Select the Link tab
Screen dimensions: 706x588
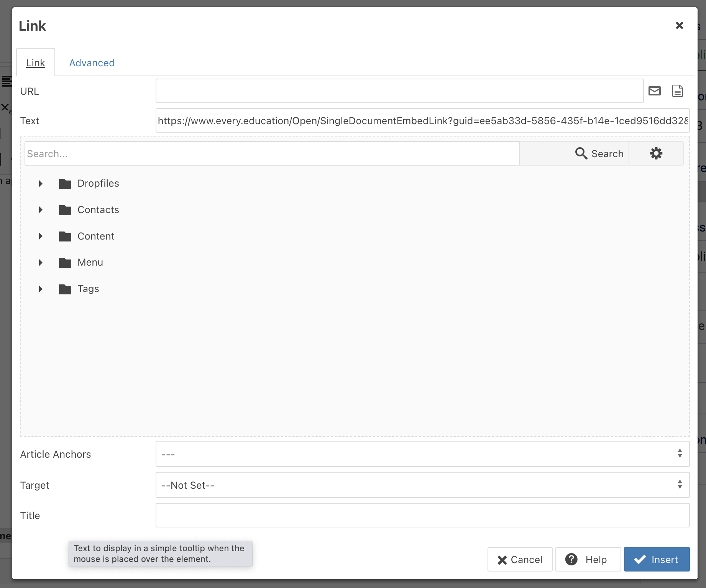36,63
